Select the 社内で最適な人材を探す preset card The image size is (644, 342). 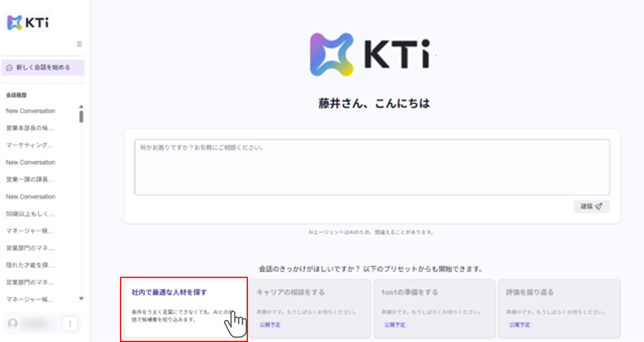pyautogui.click(x=185, y=309)
